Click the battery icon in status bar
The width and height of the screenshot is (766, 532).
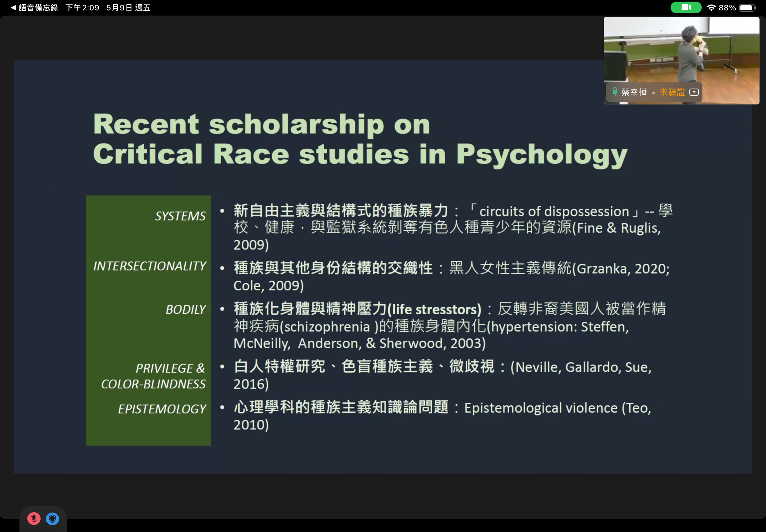747,8
